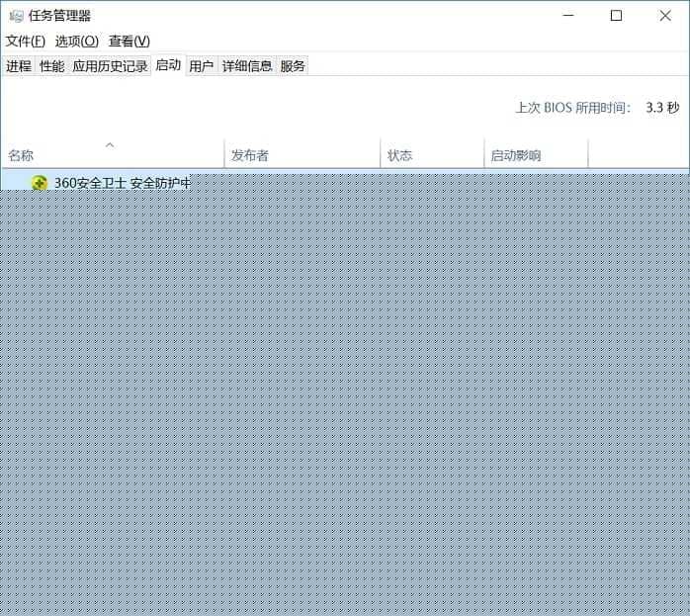Minimize the 任务管理器 window
This screenshot has width=690, height=616.
(568, 16)
